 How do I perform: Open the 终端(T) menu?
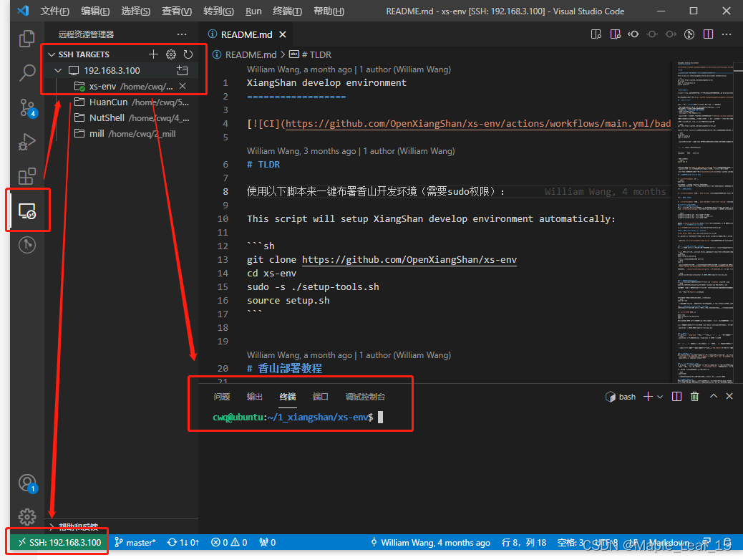(287, 11)
